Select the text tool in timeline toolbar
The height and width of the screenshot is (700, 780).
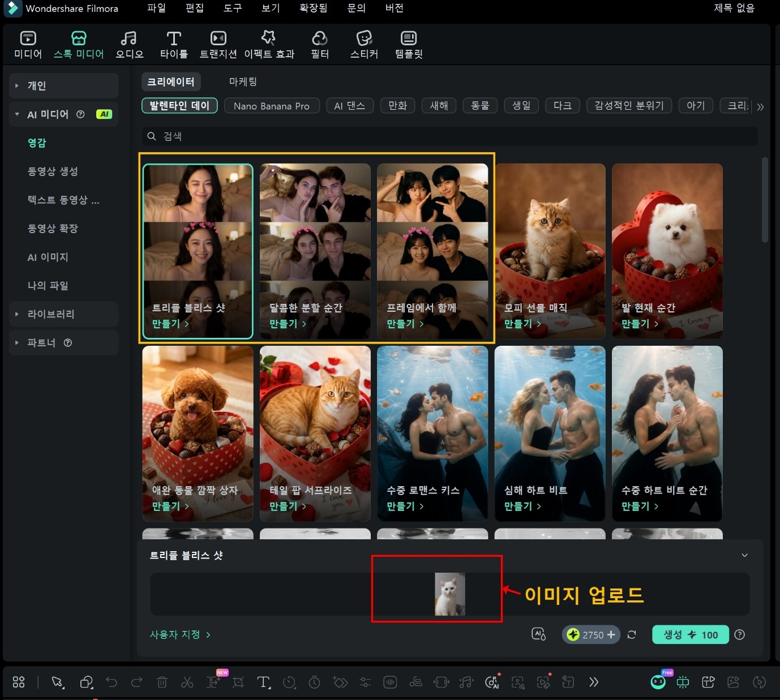pos(263,682)
